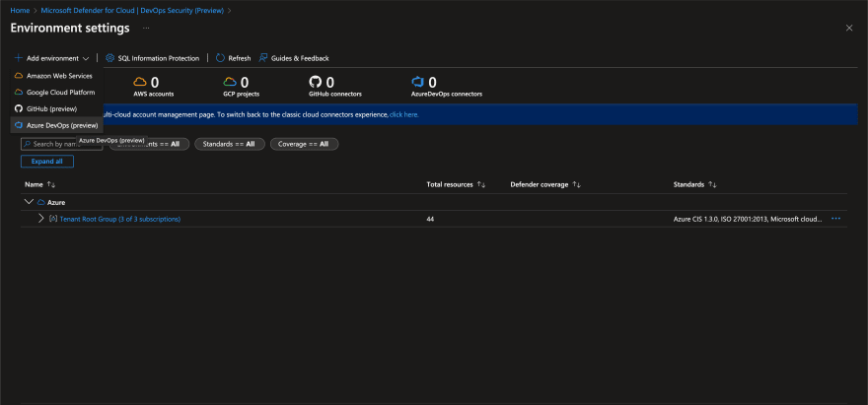Click the AzureDevOps connectors count label
The image size is (868, 405).
tap(447, 94)
